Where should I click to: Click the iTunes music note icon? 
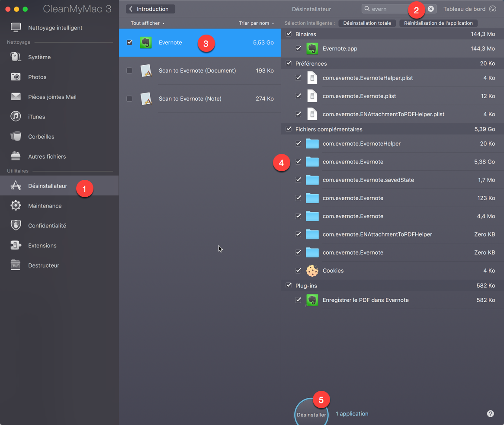pyautogui.click(x=16, y=116)
